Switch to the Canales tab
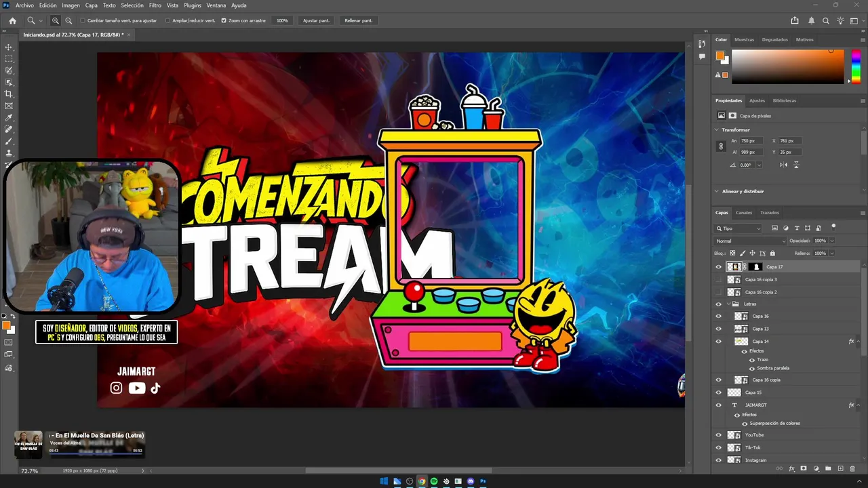The width and height of the screenshot is (868, 488). point(744,212)
